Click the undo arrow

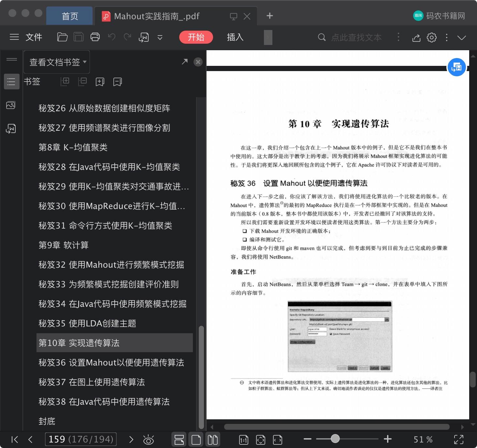112,37
